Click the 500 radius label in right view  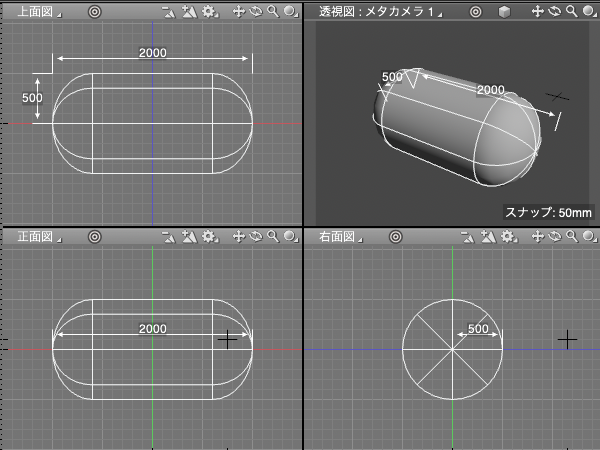coord(478,329)
